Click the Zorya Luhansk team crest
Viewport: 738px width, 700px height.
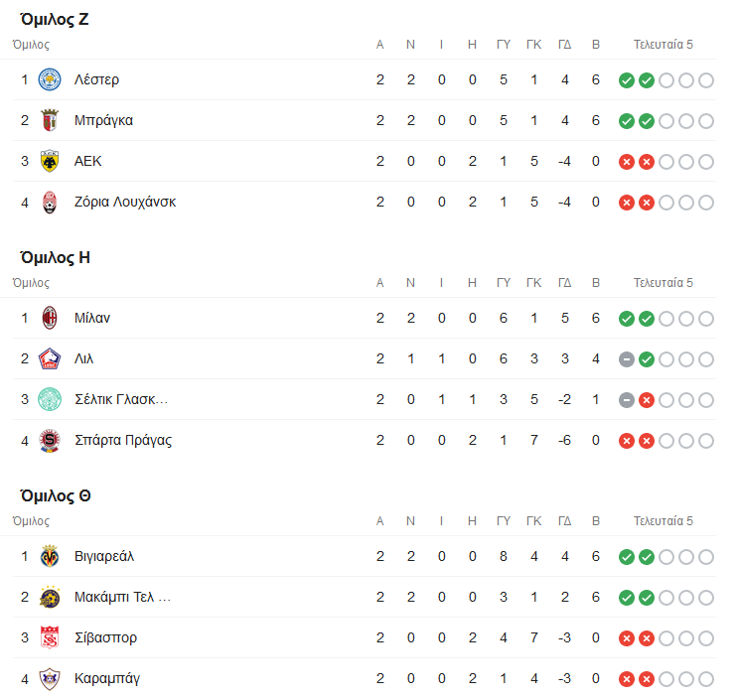pyautogui.click(x=49, y=202)
